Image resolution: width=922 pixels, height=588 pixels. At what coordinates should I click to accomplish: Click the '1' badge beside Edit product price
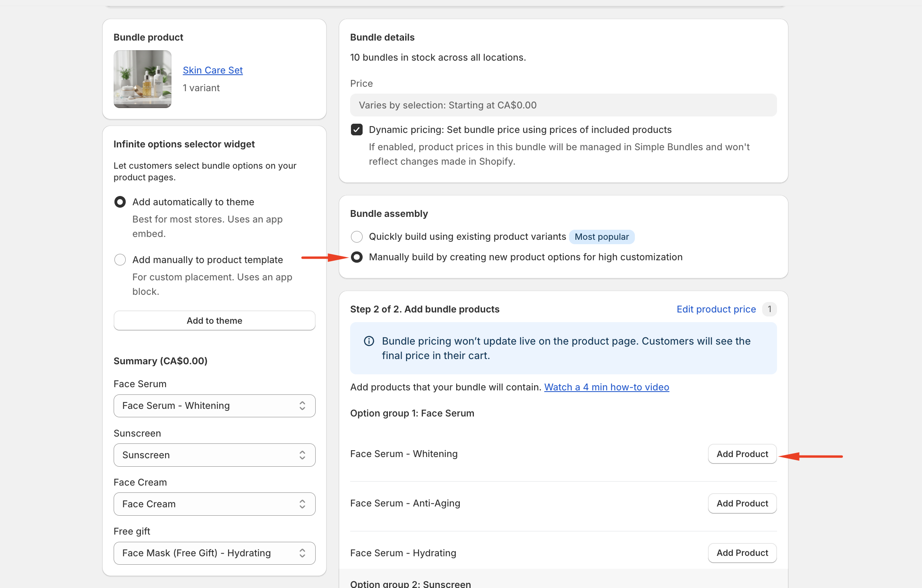tap(769, 309)
